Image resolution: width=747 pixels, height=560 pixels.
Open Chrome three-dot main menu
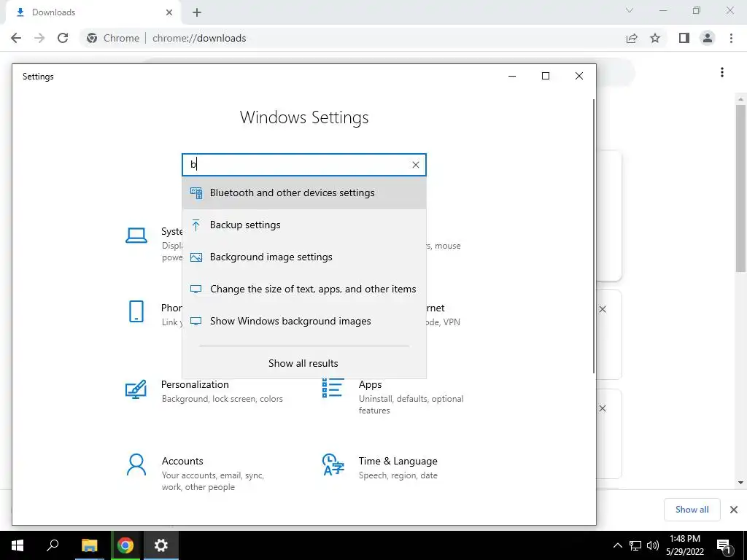[731, 38]
